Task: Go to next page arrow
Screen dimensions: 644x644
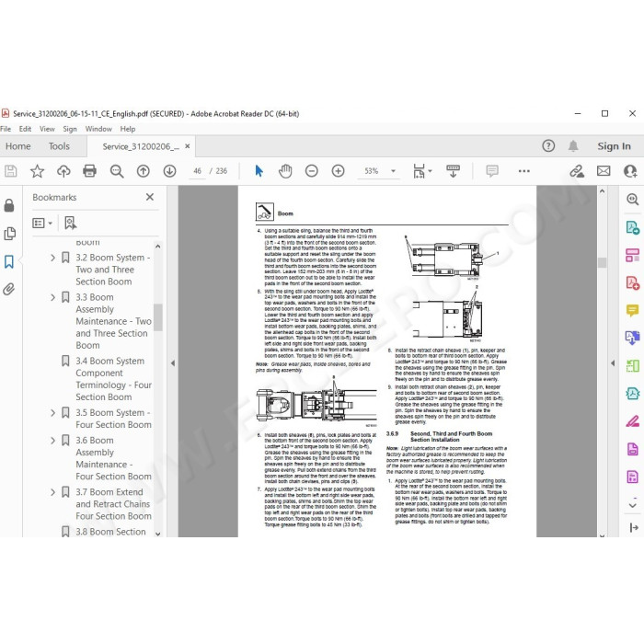Action: (169, 171)
